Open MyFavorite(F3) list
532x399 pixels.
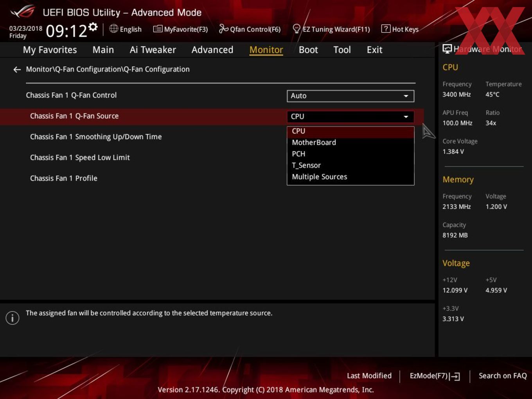point(180,29)
